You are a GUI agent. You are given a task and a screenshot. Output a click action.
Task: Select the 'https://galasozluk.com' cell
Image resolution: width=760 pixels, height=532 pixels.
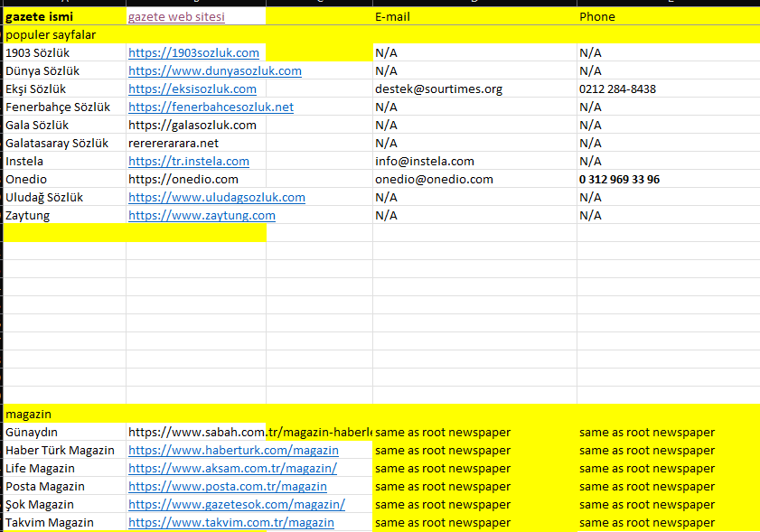196,125
